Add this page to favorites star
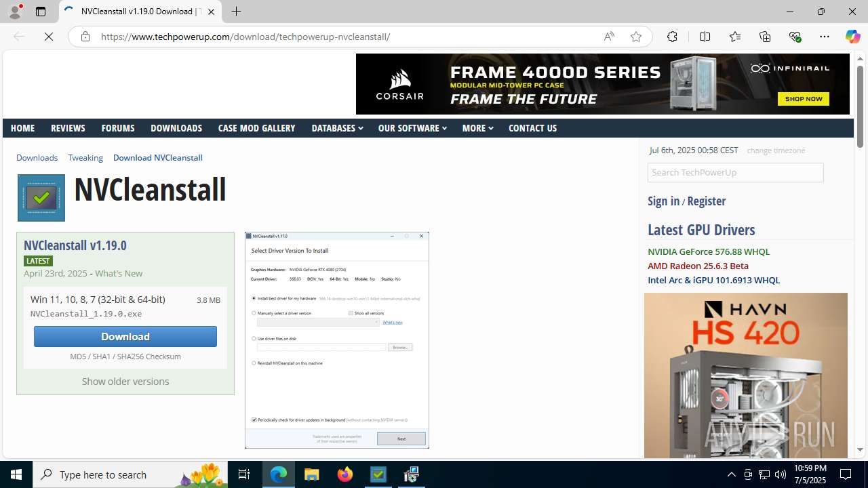 635,37
